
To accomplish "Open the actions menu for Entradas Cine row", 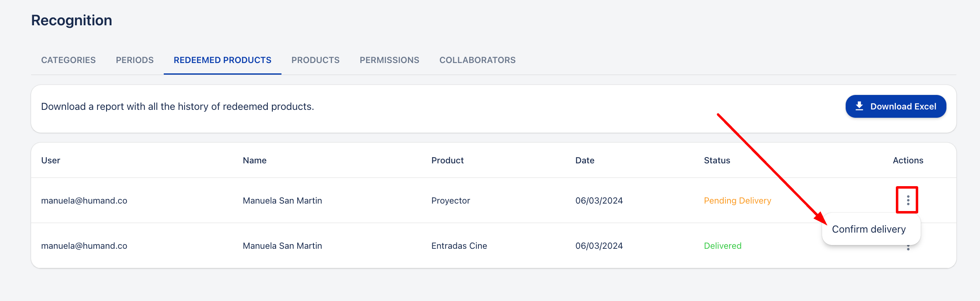I will pyautogui.click(x=908, y=248).
